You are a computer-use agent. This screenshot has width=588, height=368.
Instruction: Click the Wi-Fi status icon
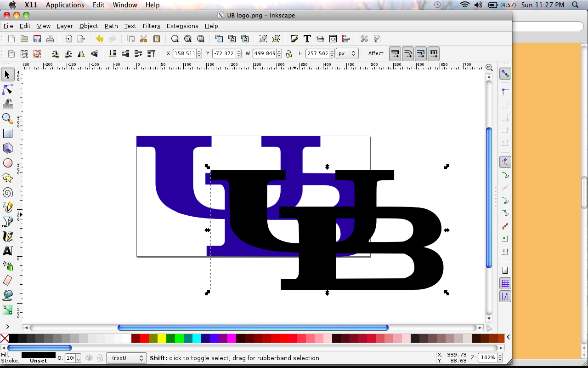pyautogui.click(x=465, y=5)
